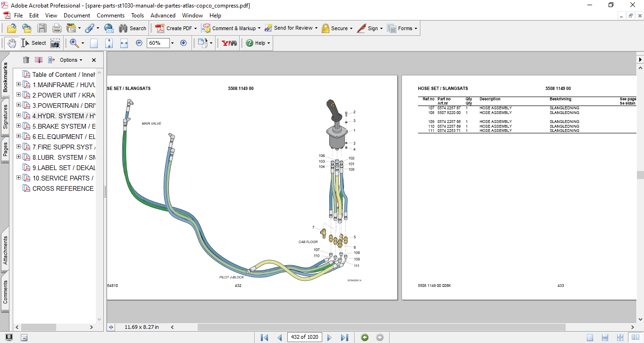The height and width of the screenshot is (343, 644).
Task: Delete bookmark with the trash icon
Action: pyautogui.click(x=26, y=60)
